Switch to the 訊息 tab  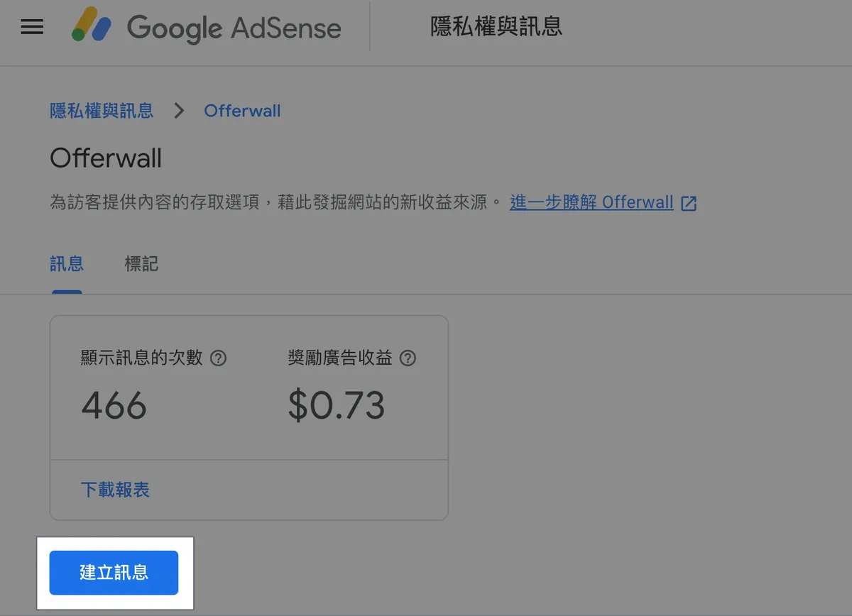point(67,265)
